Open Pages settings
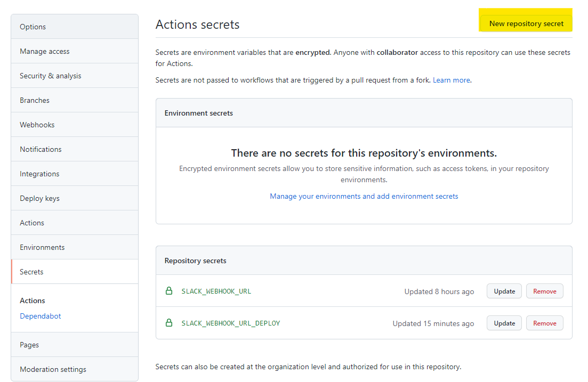The image size is (588, 382). pos(75,345)
